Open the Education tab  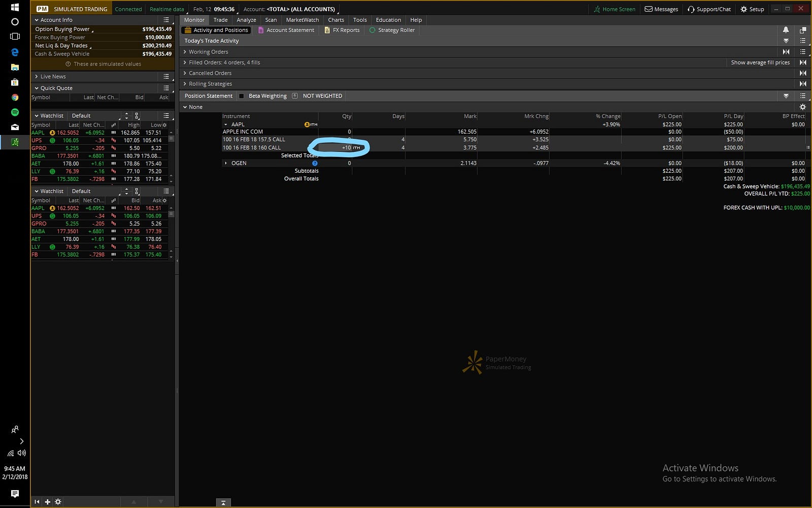click(x=388, y=20)
